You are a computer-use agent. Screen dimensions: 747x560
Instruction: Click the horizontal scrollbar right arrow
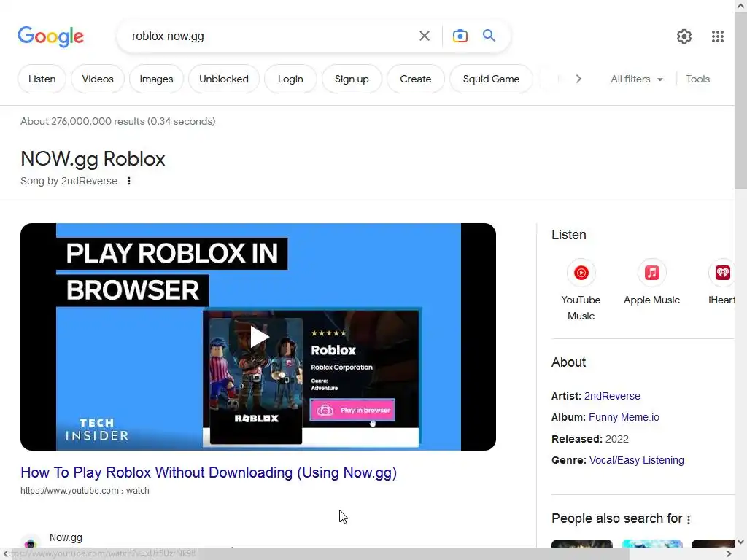tap(729, 554)
